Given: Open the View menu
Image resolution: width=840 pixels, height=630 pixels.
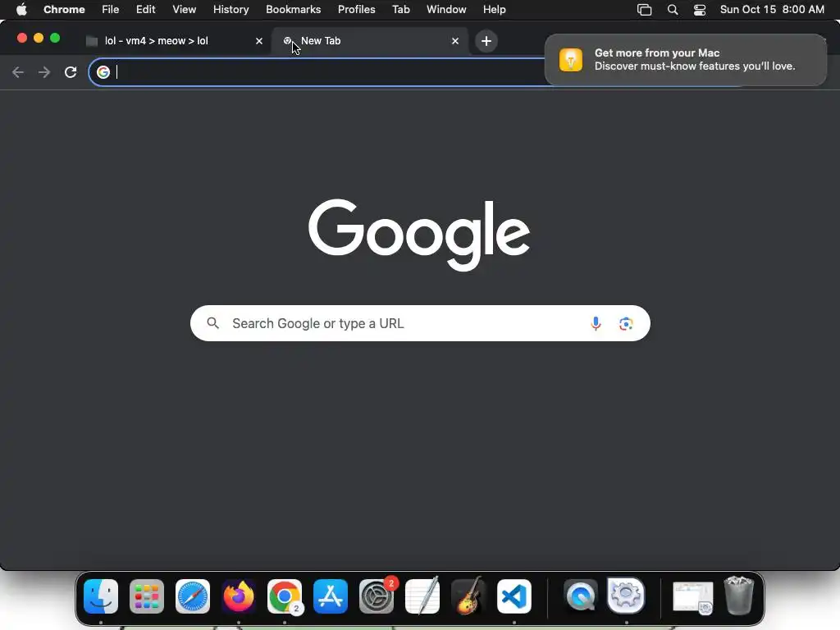Looking at the screenshot, I should point(184,10).
